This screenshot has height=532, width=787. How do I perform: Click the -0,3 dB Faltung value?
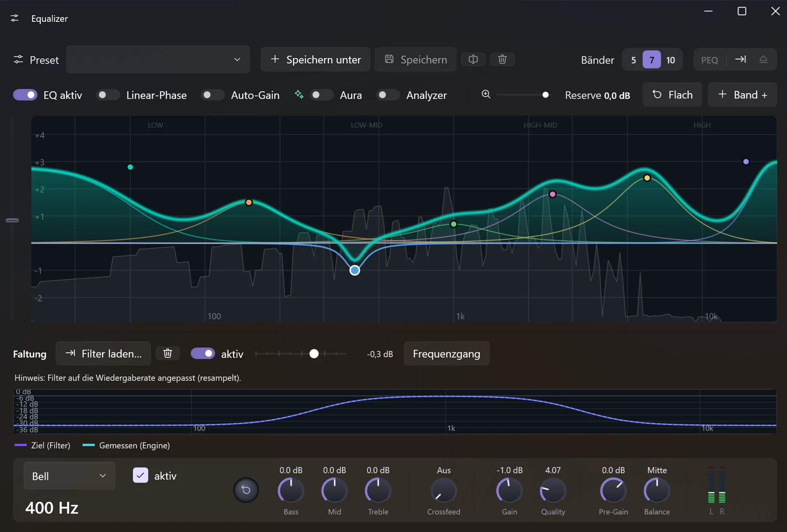380,354
